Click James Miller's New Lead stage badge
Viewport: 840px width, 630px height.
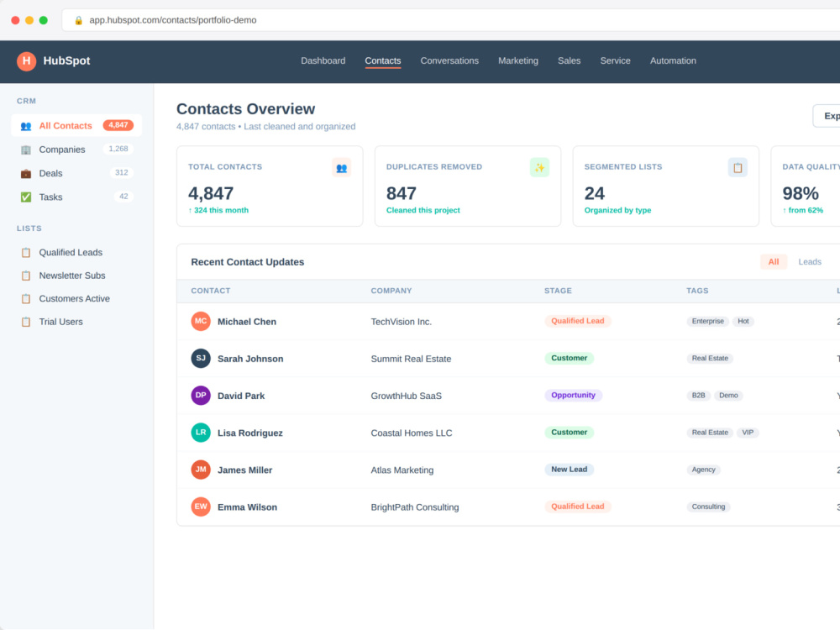(x=569, y=470)
